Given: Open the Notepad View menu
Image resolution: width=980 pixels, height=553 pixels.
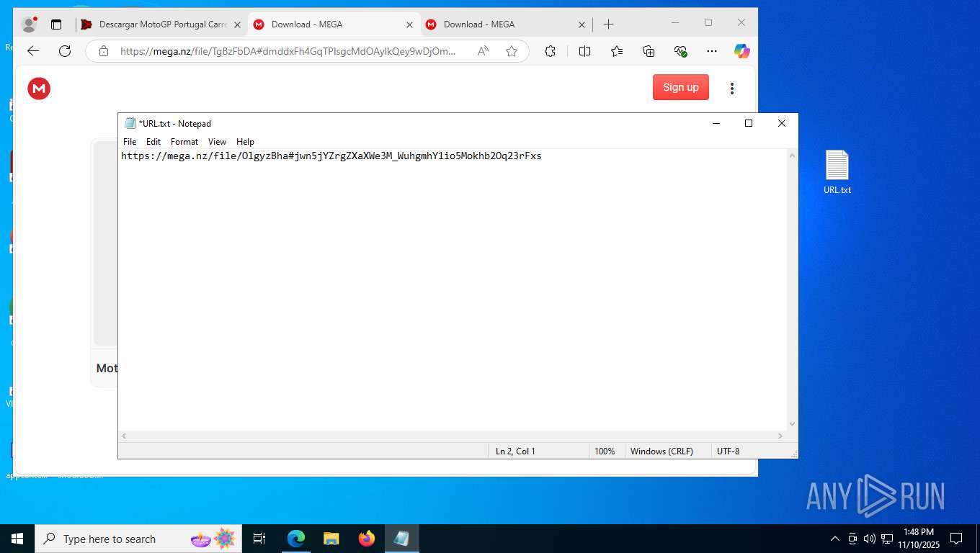Looking at the screenshot, I should (x=217, y=142).
